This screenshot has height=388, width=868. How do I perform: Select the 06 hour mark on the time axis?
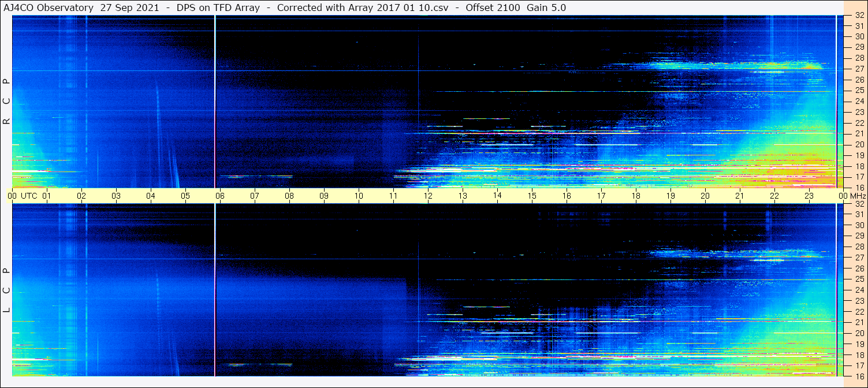(x=220, y=196)
